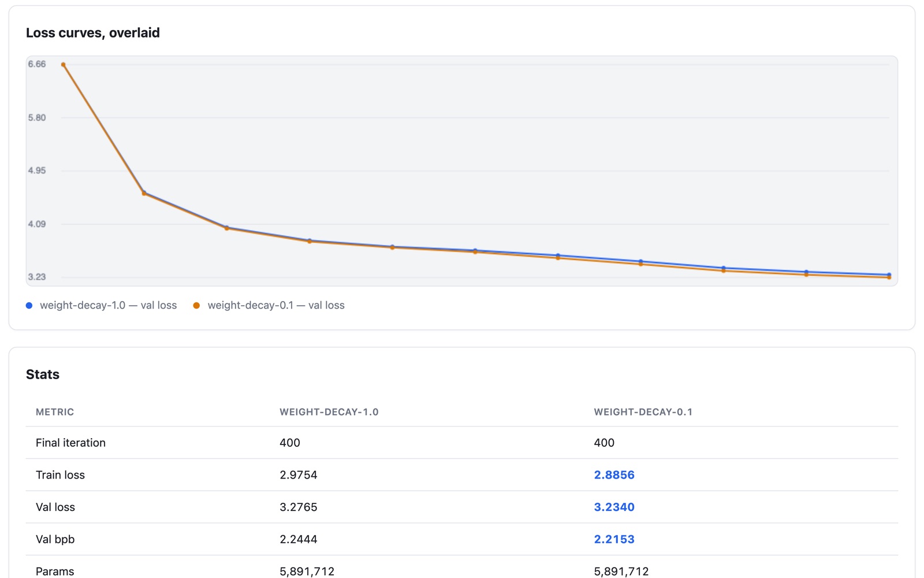The width and height of the screenshot is (924, 578).
Task: Select legend label weight-decay-1.0 — val loss
Action: coord(108,305)
